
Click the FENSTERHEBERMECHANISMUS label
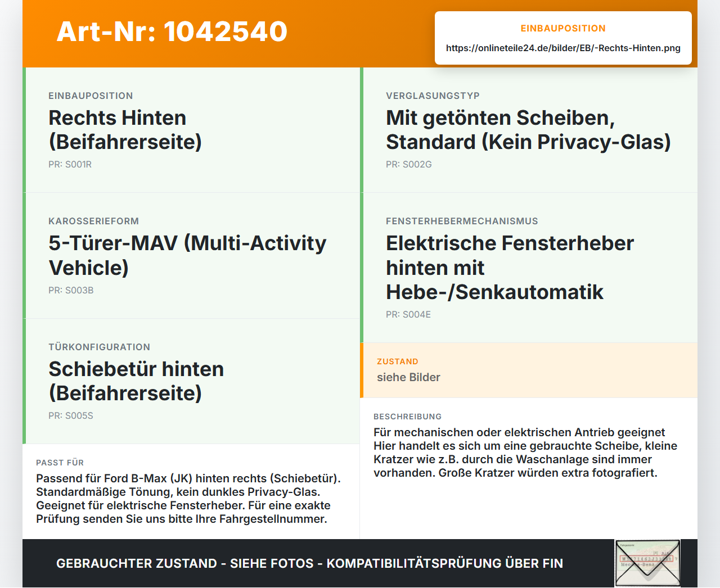click(462, 221)
